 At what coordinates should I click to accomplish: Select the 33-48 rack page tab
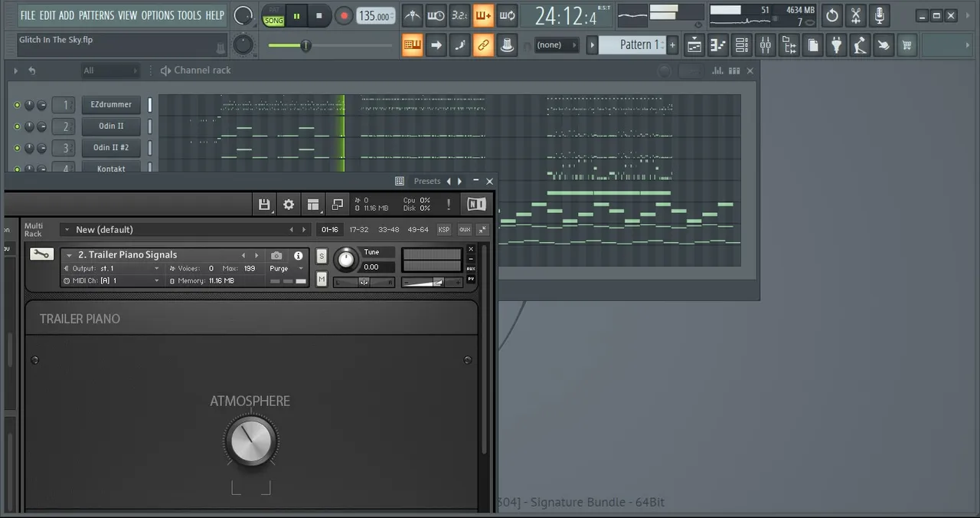point(388,230)
